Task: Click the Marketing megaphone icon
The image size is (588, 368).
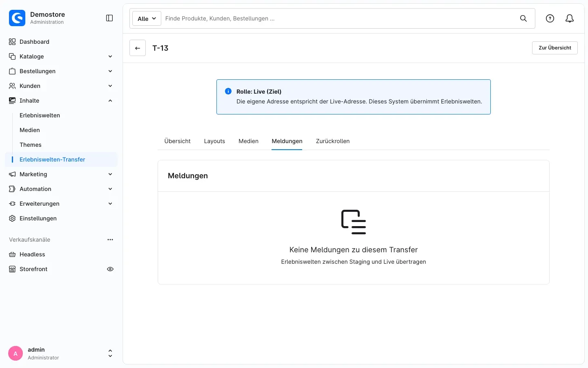Action: [x=12, y=174]
